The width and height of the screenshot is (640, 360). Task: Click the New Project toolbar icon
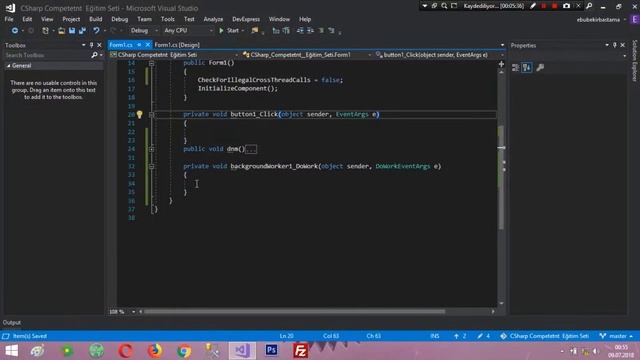(x=45, y=31)
